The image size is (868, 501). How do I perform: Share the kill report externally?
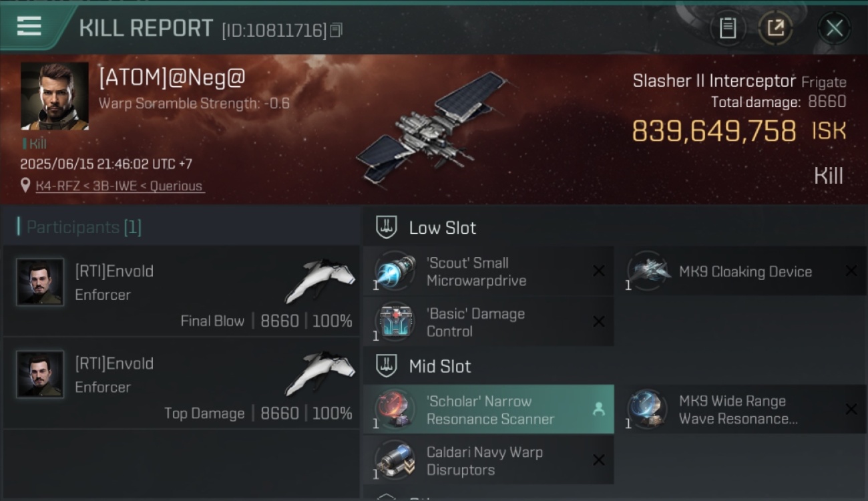tap(776, 28)
